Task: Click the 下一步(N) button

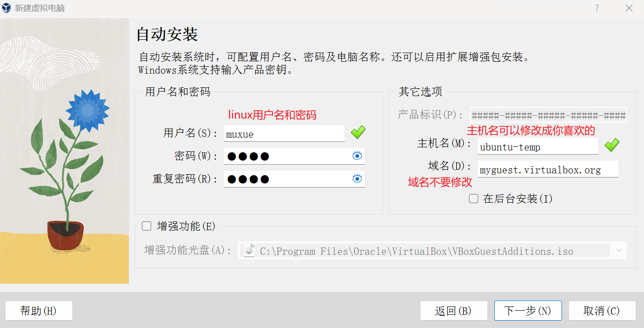Action: [x=528, y=311]
